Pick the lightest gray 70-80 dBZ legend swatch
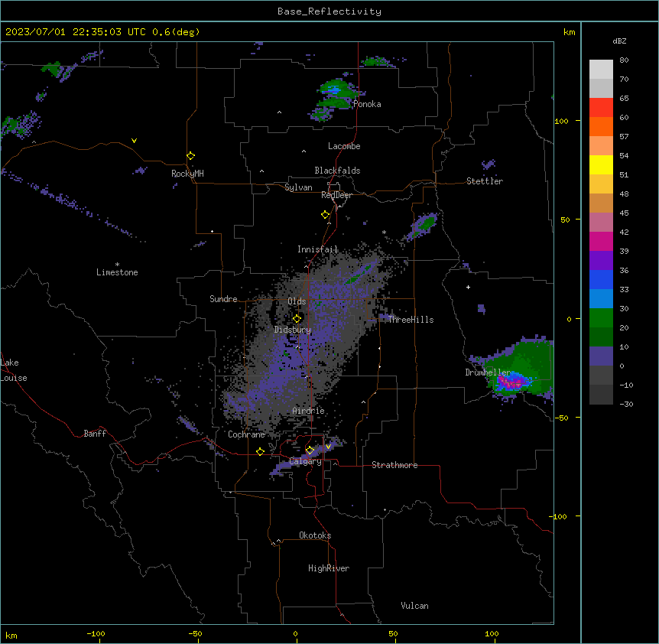The image size is (659, 644). pos(601,70)
